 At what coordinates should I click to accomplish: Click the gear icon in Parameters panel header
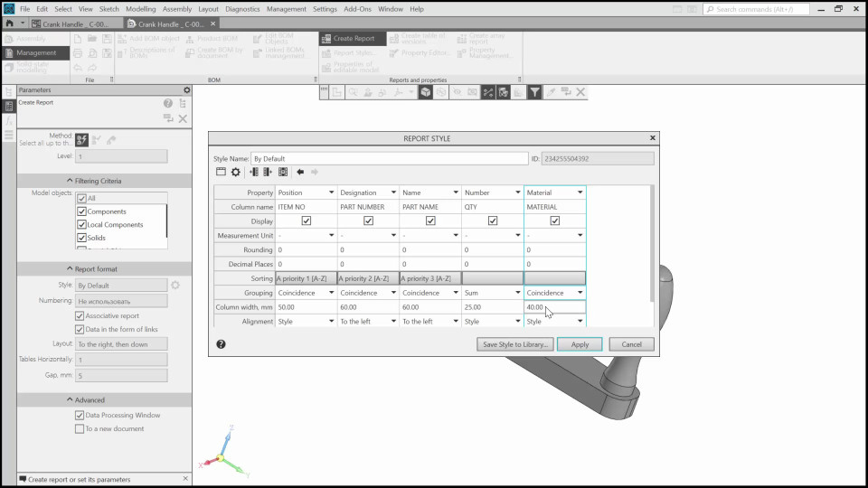[187, 90]
